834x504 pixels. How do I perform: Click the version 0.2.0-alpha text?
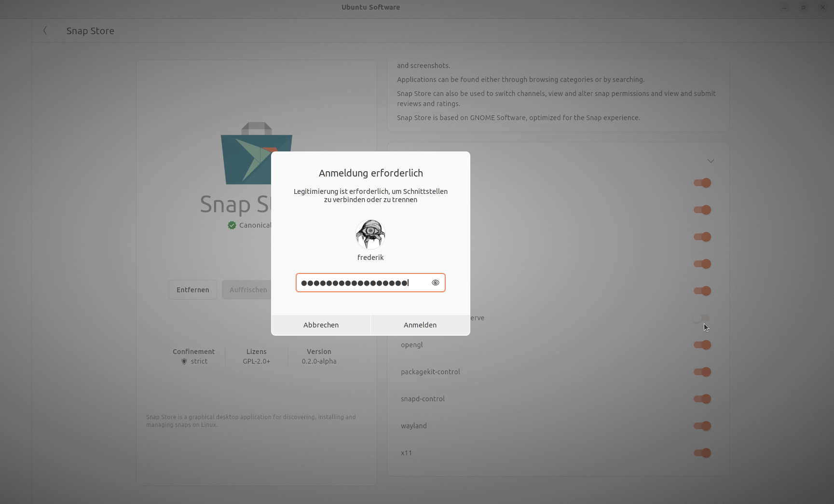(319, 361)
